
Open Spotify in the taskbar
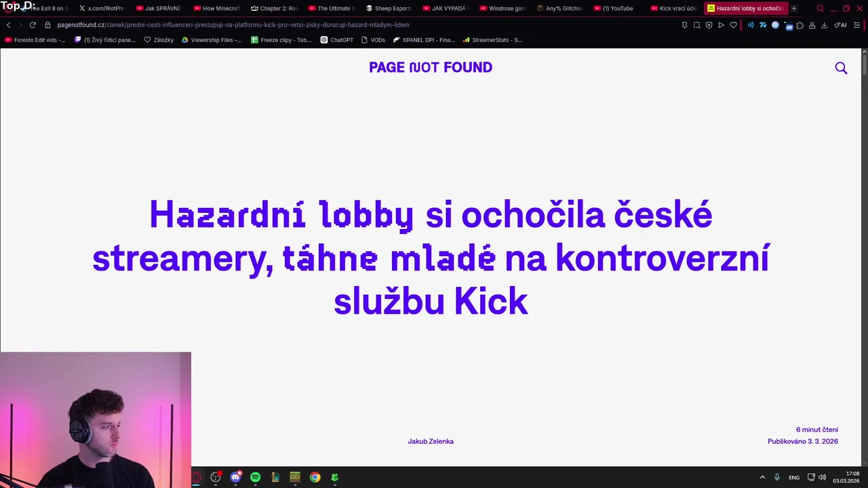255,477
